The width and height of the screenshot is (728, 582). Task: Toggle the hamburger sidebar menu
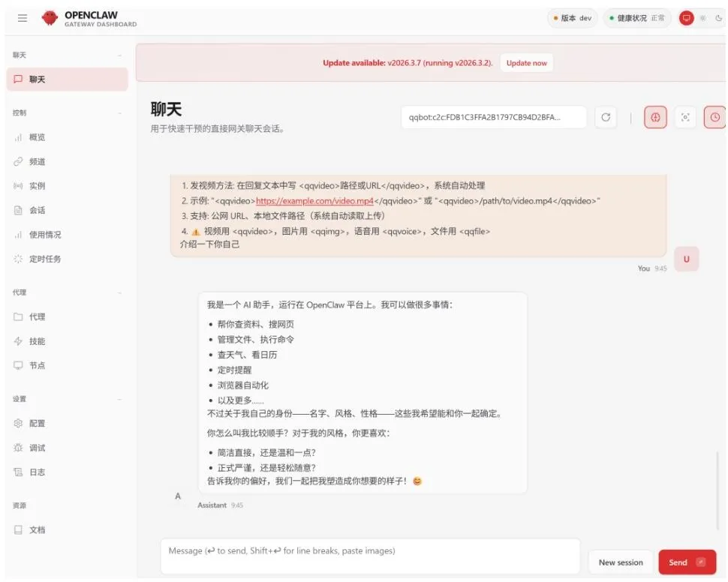click(23, 18)
